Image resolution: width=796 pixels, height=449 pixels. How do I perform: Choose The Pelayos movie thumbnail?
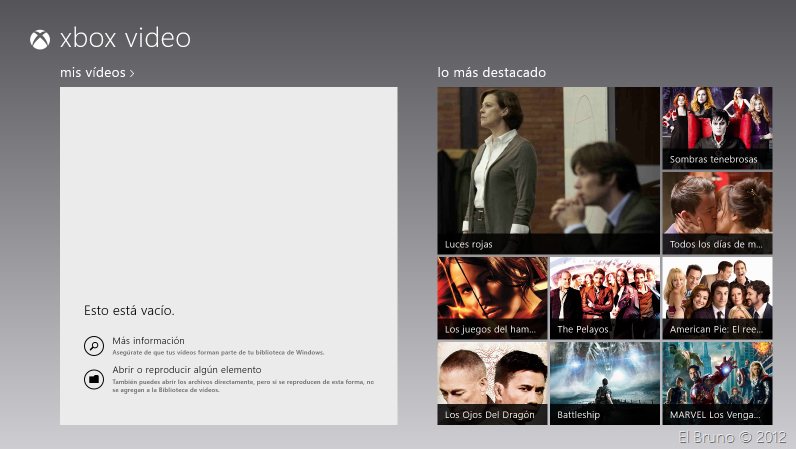click(604, 297)
